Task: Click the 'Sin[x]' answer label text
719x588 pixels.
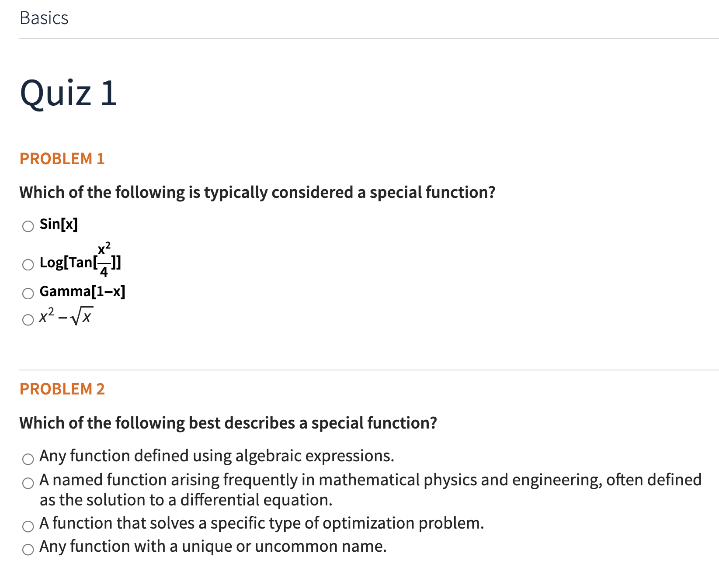Action: tap(59, 224)
